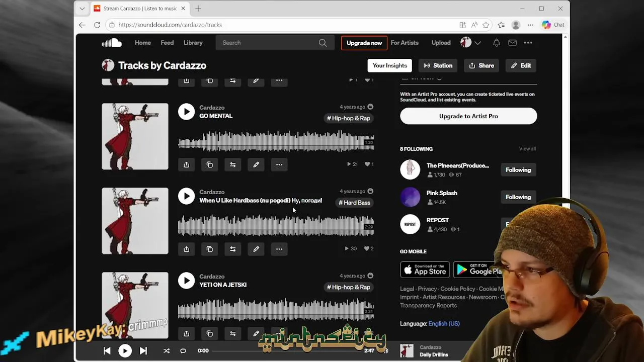
Task: Share the GO MENTAL track
Action: tap(187, 164)
